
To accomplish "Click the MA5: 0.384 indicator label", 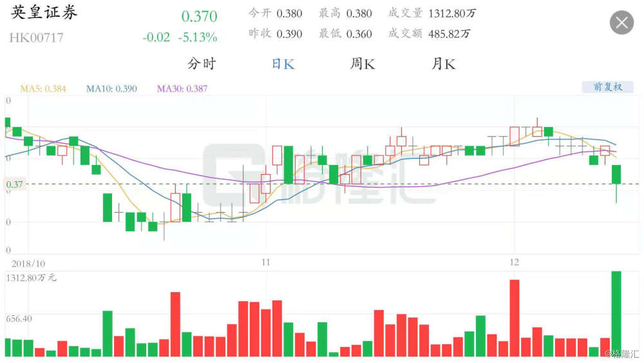I will tap(43, 88).
